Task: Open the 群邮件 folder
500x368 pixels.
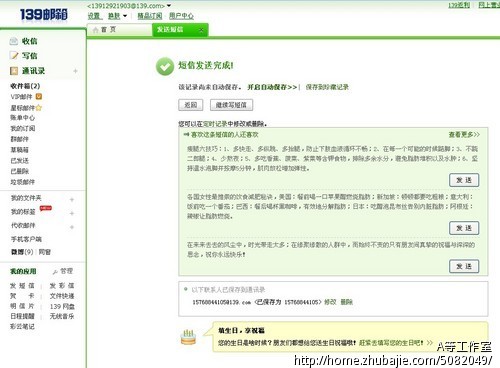Action: [x=19, y=139]
